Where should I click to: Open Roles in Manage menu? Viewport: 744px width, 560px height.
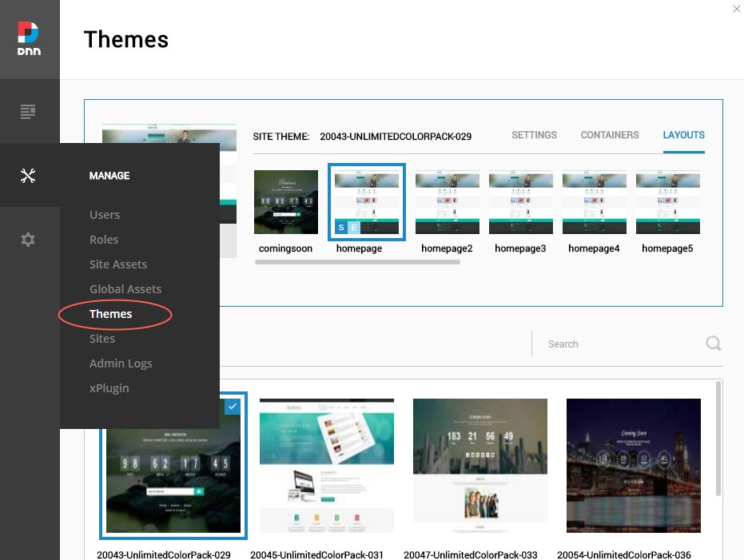pos(104,240)
